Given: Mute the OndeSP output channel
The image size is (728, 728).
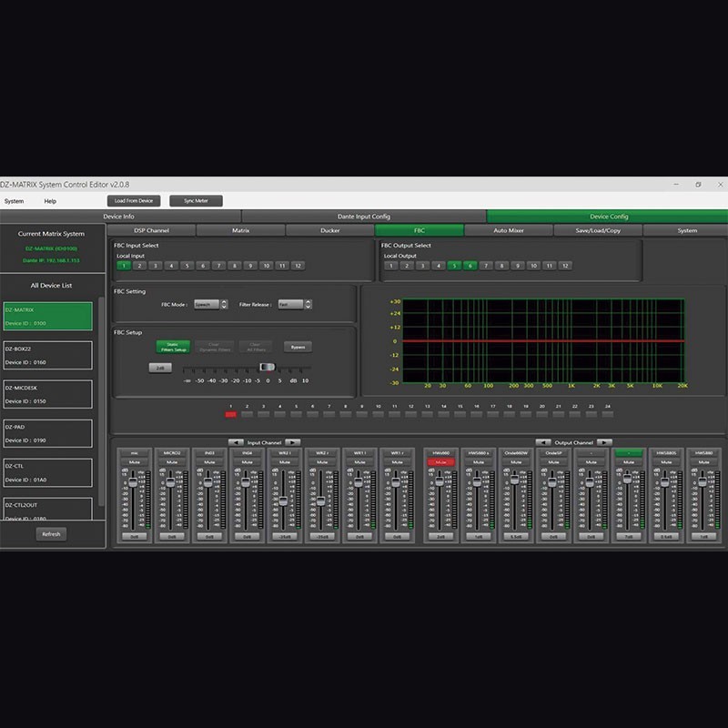Looking at the screenshot, I should (553, 462).
